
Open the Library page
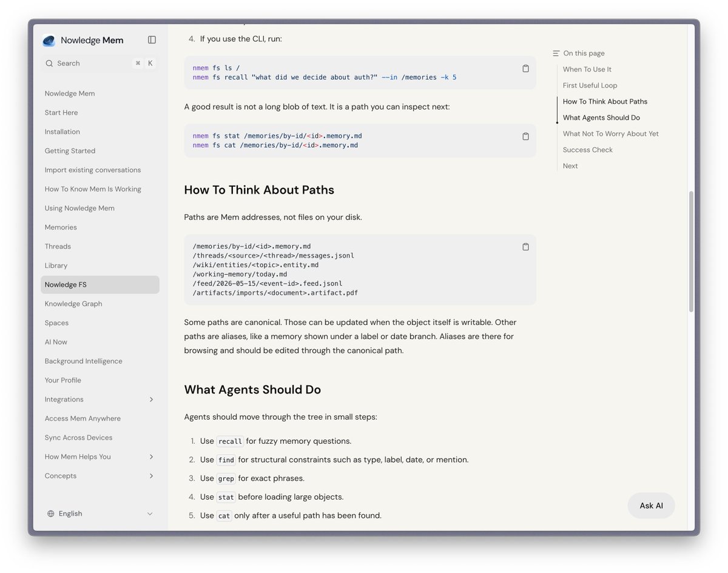[x=56, y=266]
